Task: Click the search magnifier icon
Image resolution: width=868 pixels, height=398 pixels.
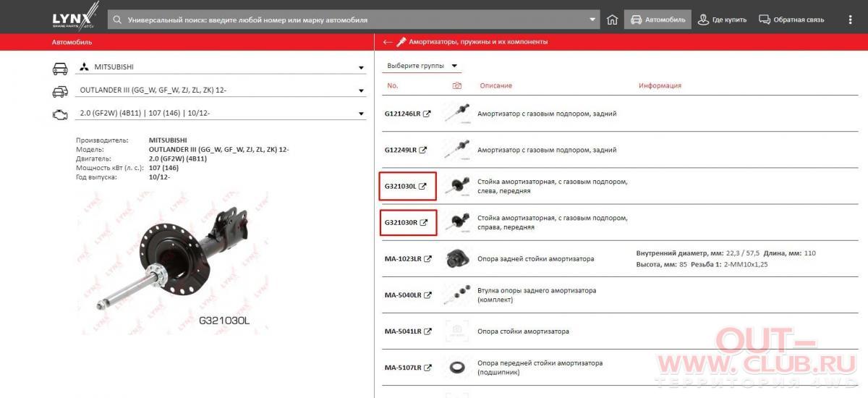Action: point(119,20)
